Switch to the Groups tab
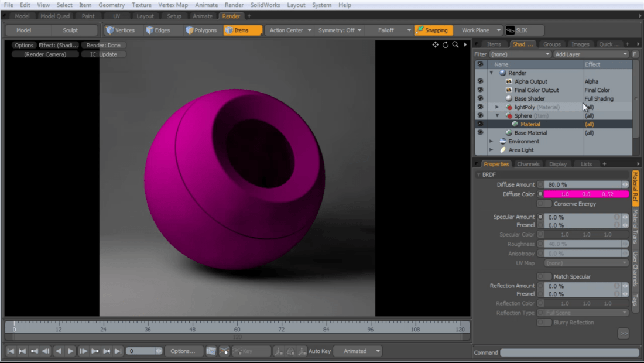The width and height of the screenshot is (644, 363). tap(553, 44)
